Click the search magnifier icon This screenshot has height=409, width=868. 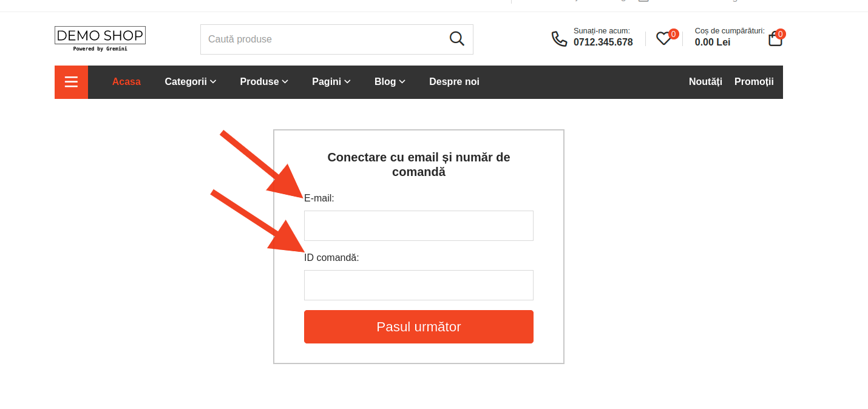[x=456, y=39]
